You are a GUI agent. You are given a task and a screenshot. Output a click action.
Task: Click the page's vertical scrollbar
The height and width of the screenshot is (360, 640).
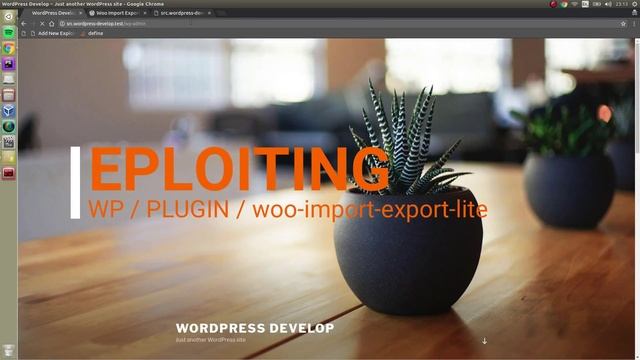coord(637,97)
